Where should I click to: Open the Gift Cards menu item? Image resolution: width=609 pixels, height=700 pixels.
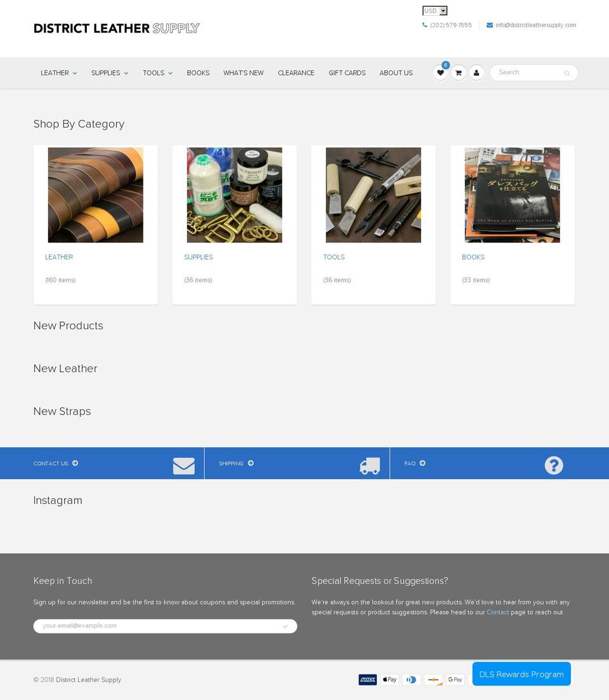pyautogui.click(x=347, y=73)
